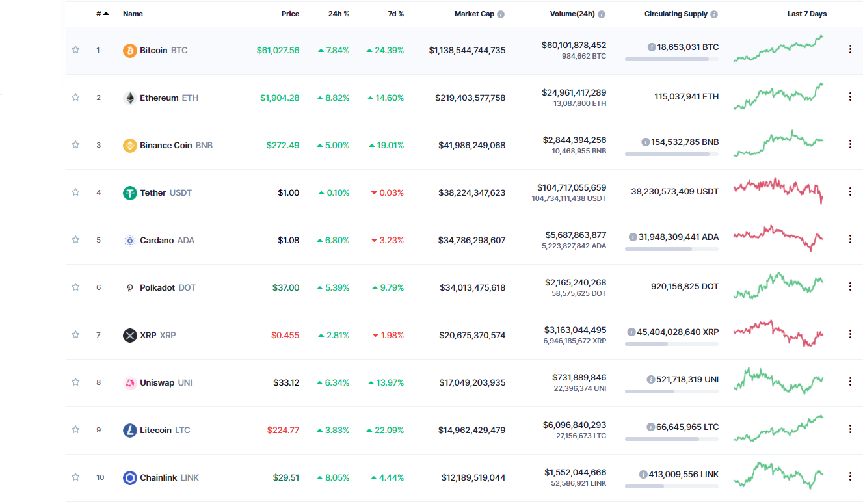Toggle the Litecoin watchlist star
This screenshot has width=863, height=504.
pos(75,430)
